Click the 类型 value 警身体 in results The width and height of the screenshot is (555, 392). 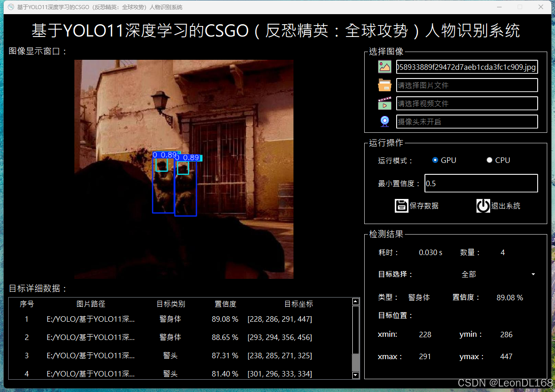[x=419, y=297]
